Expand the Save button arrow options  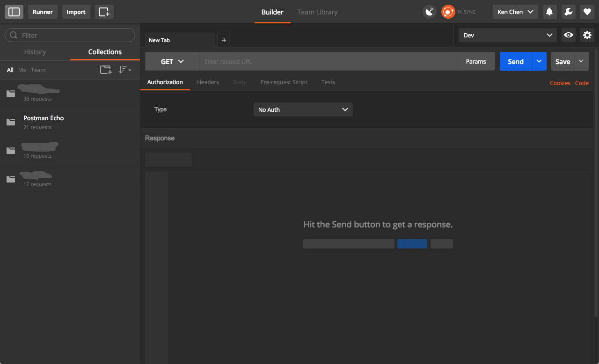(x=581, y=61)
